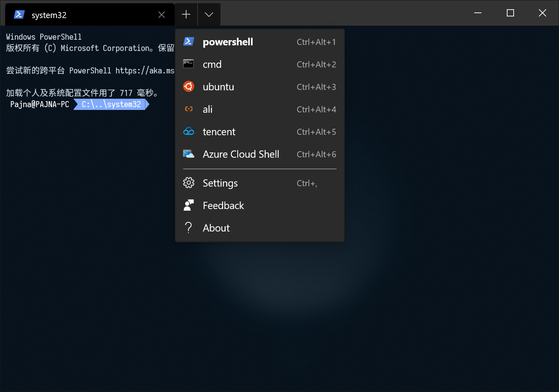This screenshot has height=392, width=559.
Task: Click the Feedback person icon
Action: coord(189,205)
